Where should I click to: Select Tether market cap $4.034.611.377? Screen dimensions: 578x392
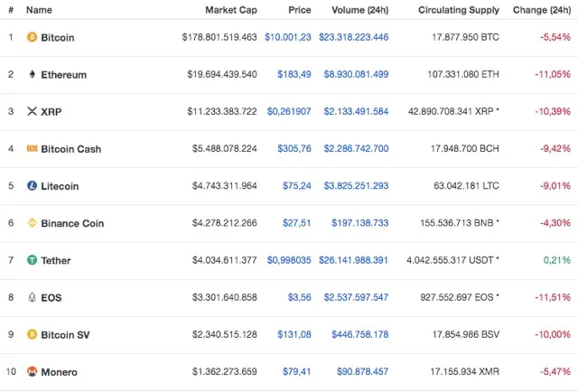click(x=225, y=260)
